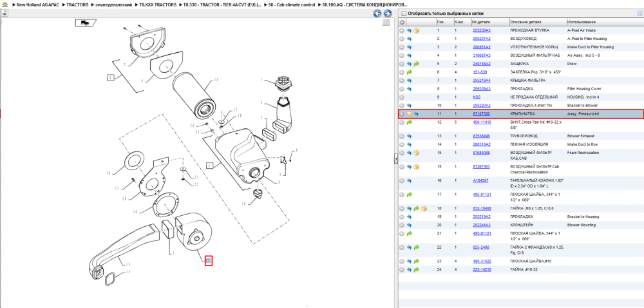Go to previous diagram with back arrow
The width and height of the screenshot is (644, 308).
tap(377, 14)
